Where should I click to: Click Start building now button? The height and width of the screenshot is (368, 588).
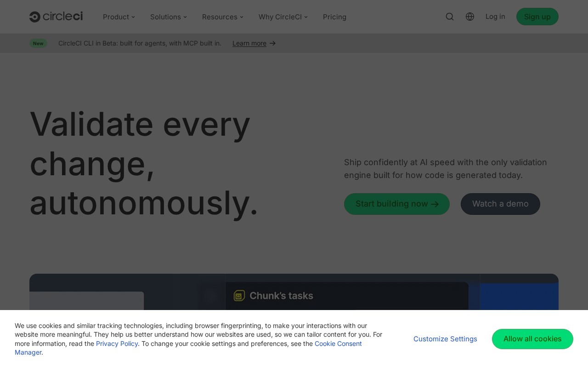(x=397, y=204)
